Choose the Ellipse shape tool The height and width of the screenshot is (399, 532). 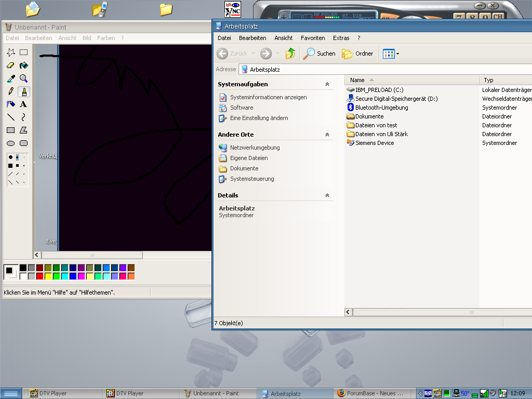(11, 143)
